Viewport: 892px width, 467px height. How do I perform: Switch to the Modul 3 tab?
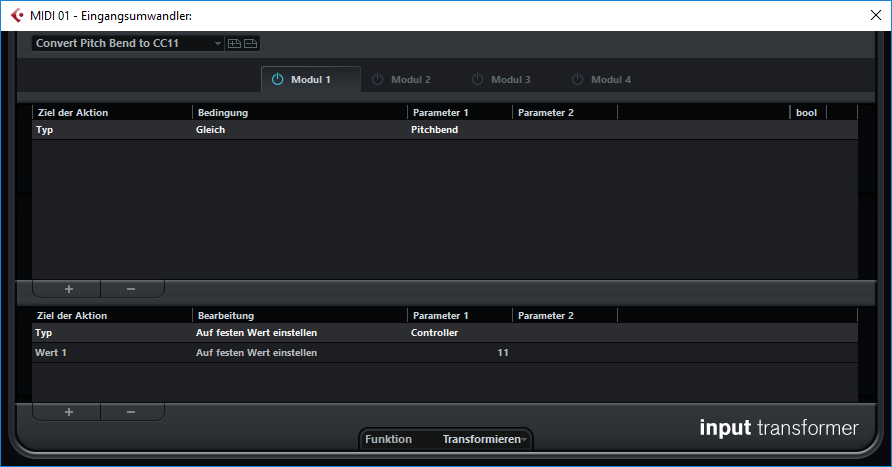(511, 80)
